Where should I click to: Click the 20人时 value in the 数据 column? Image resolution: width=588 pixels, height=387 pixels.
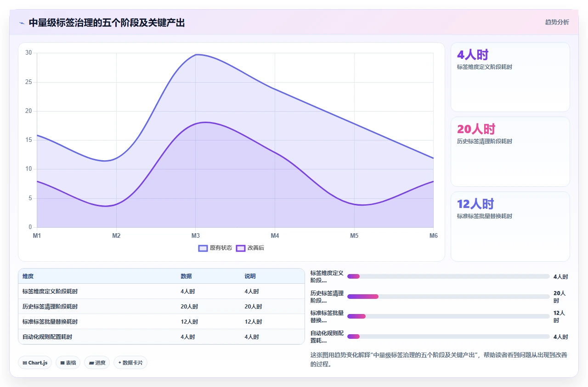(189, 307)
